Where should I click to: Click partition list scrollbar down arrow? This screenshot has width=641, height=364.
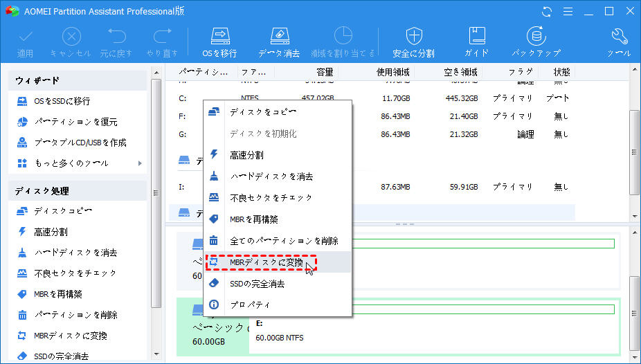click(x=635, y=216)
